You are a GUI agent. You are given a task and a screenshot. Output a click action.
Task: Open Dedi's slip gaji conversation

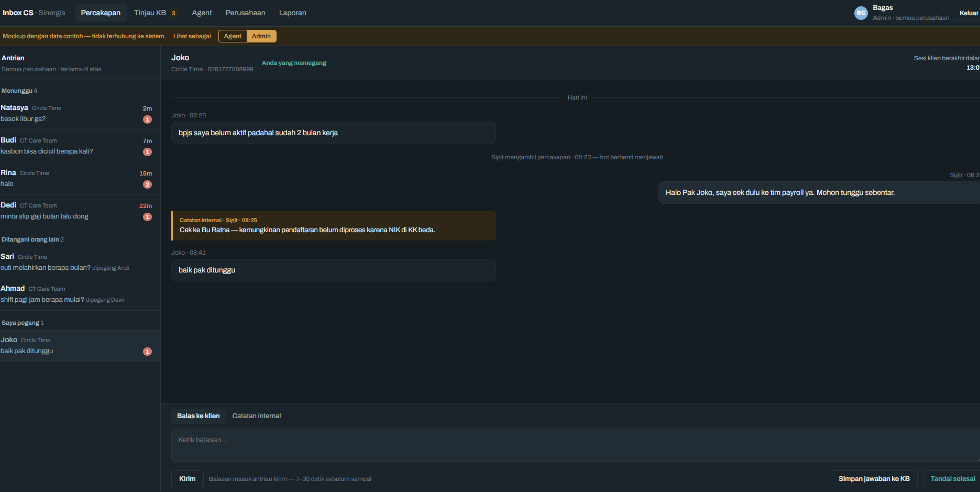[x=80, y=211]
